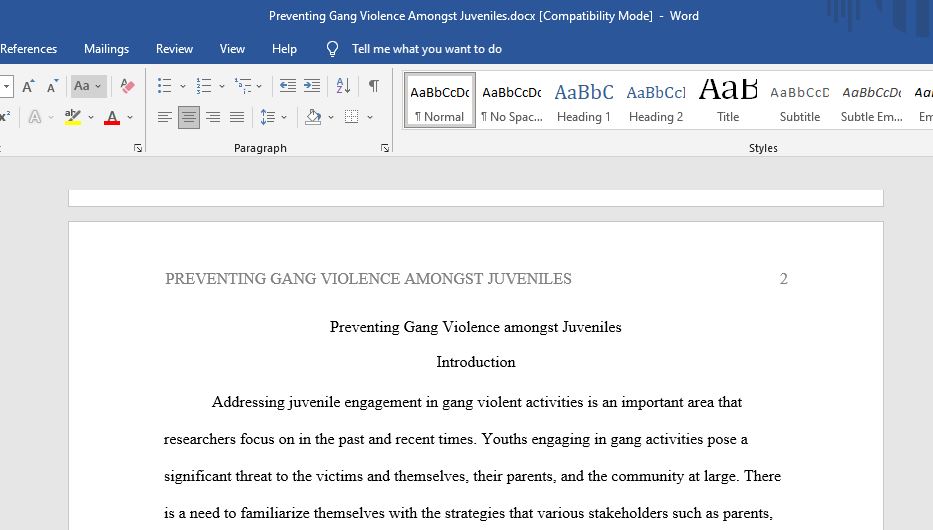Decrease font size with Shrink Font
The height and width of the screenshot is (530, 933).
(x=52, y=86)
